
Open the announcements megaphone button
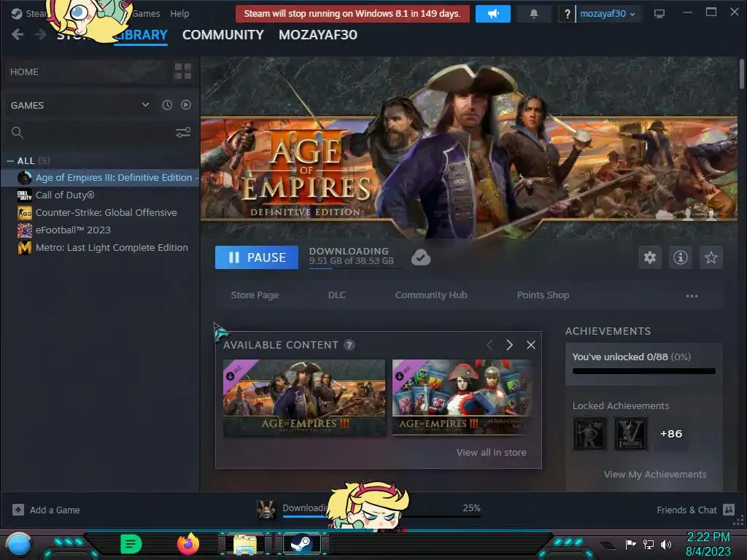coord(492,14)
